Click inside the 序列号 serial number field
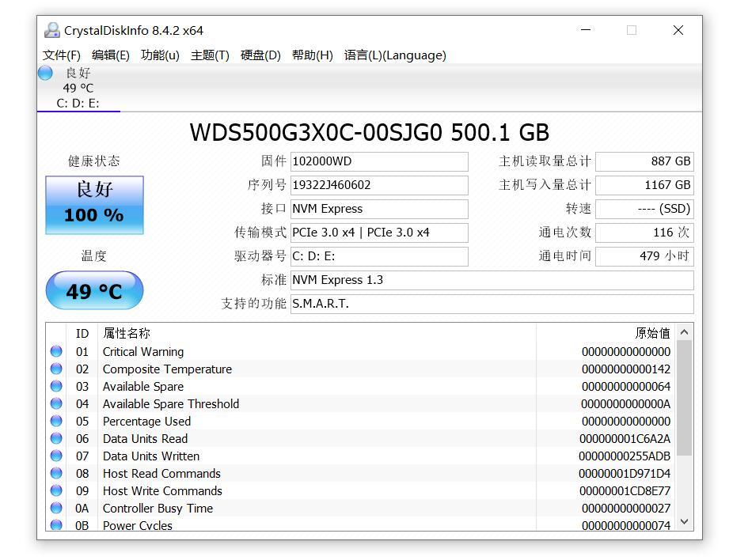The height and width of the screenshot is (560, 748). coord(378,185)
